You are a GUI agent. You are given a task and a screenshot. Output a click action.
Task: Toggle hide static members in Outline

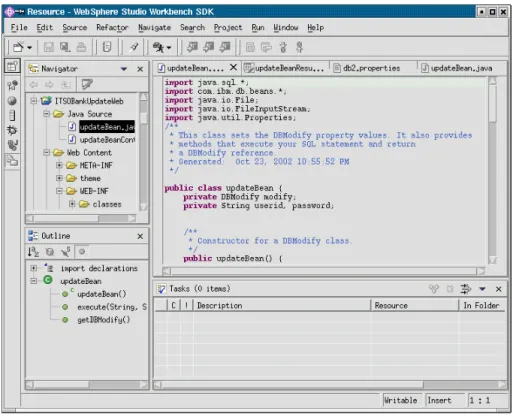click(x=66, y=252)
